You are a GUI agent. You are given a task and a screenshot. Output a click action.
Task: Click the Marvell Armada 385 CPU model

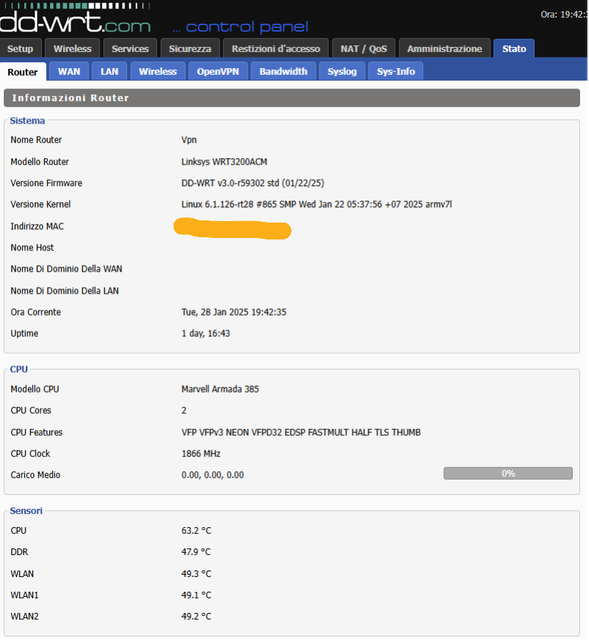pyautogui.click(x=220, y=389)
